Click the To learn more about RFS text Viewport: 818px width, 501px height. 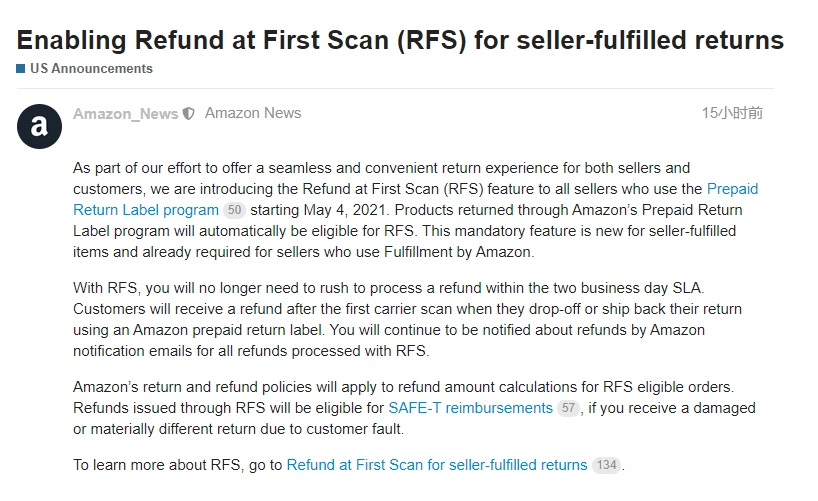[177, 464]
